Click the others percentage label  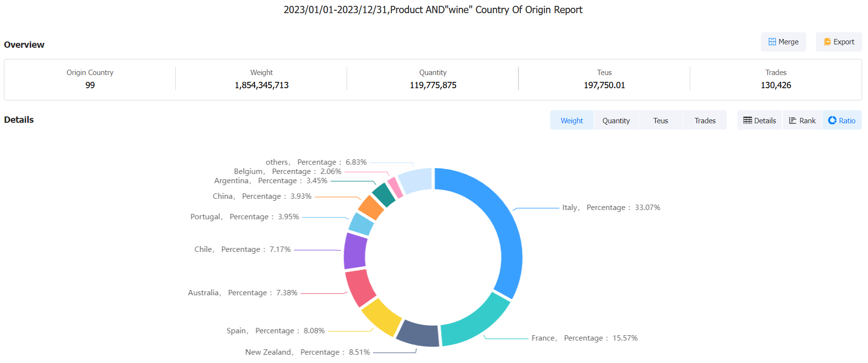click(x=316, y=162)
